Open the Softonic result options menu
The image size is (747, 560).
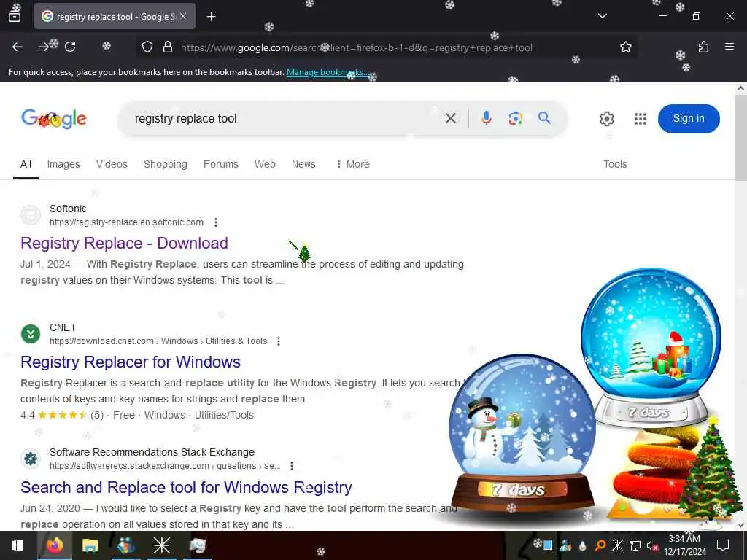(x=216, y=222)
